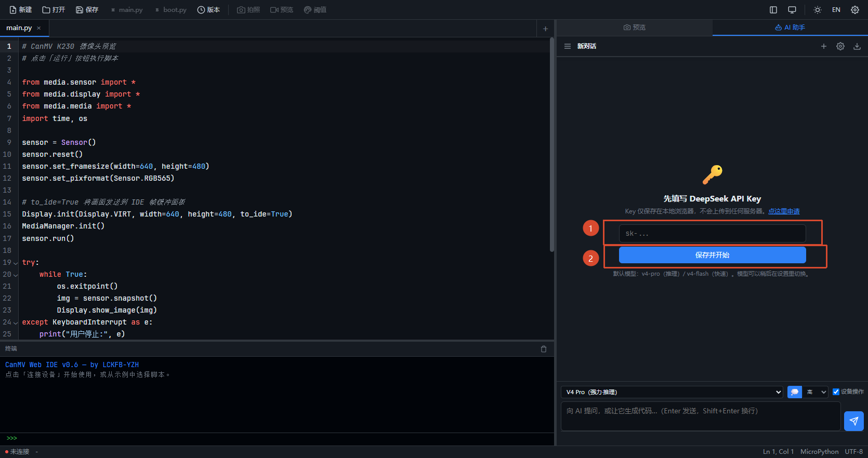This screenshot has width=868, height=458.
Task: Click the MediaManager.init() code line
Action: 63,226
